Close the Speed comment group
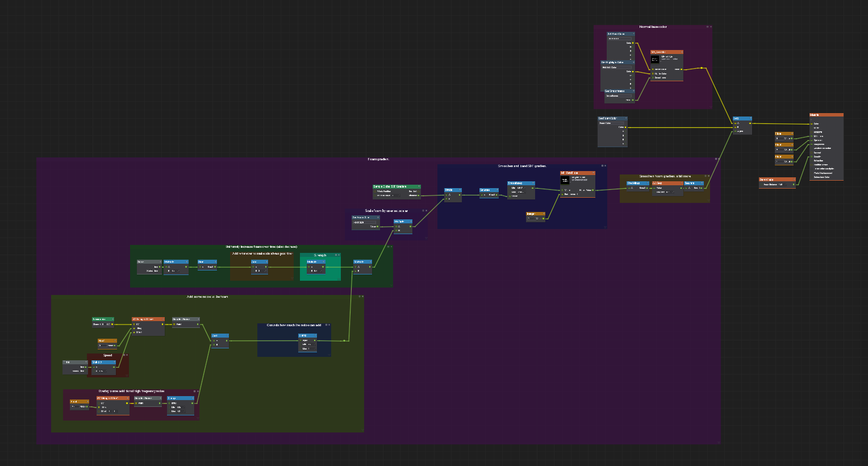The image size is (868, 466). coord(127,355)
